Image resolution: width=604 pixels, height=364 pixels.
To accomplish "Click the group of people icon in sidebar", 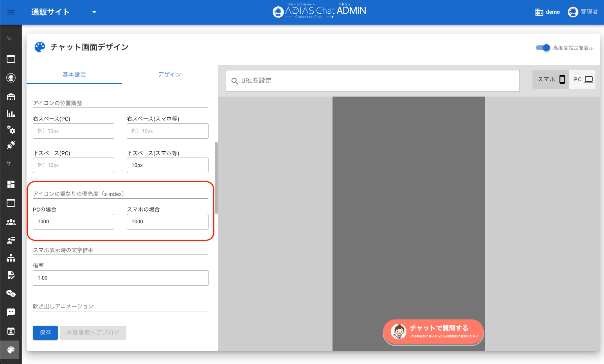I will pos(11,222).
